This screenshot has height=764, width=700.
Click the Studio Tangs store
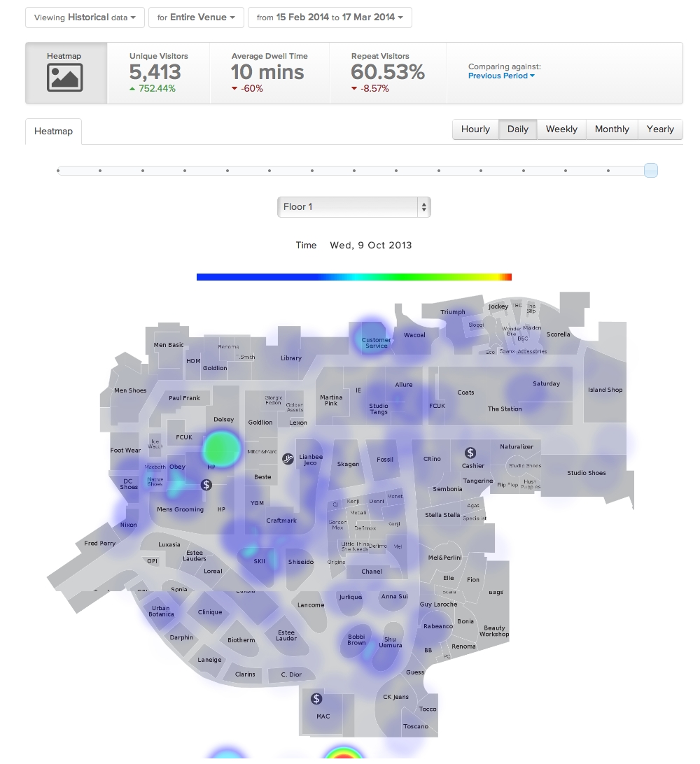[x=379, y=409]
